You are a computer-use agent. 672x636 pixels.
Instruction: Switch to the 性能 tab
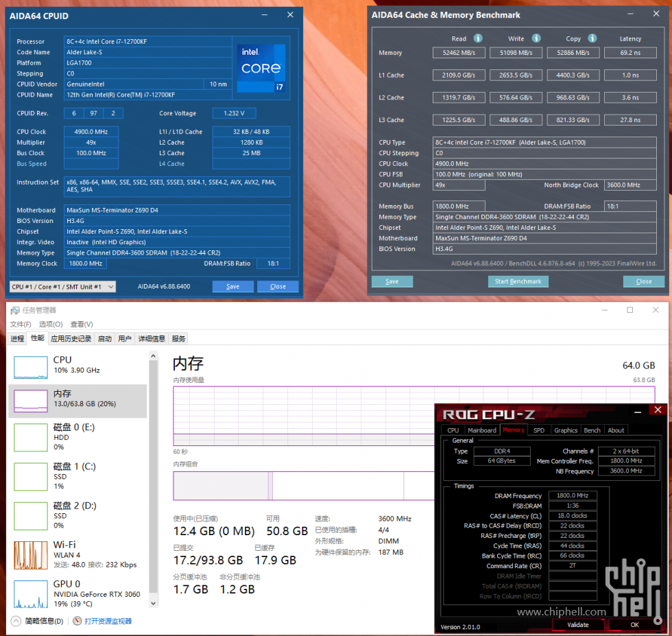coord(37,338)
